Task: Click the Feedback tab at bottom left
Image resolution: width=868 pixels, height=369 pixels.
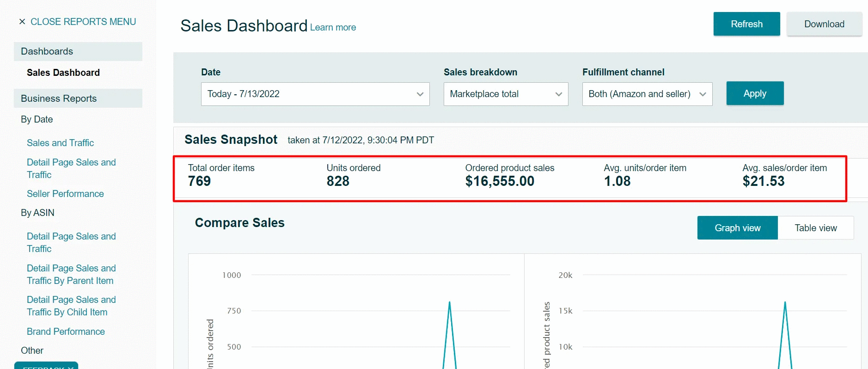Action: 46,366
